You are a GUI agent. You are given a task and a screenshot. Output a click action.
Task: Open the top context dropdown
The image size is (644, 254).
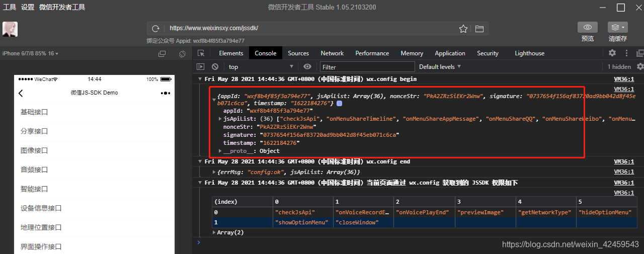pyautogui.click(x=261, y=66)
